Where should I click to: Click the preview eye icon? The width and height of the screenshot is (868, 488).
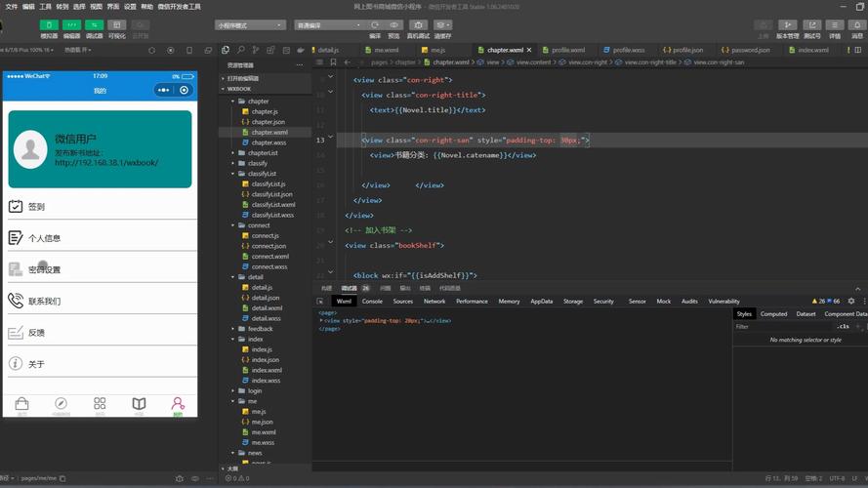(x=393, y=25)
